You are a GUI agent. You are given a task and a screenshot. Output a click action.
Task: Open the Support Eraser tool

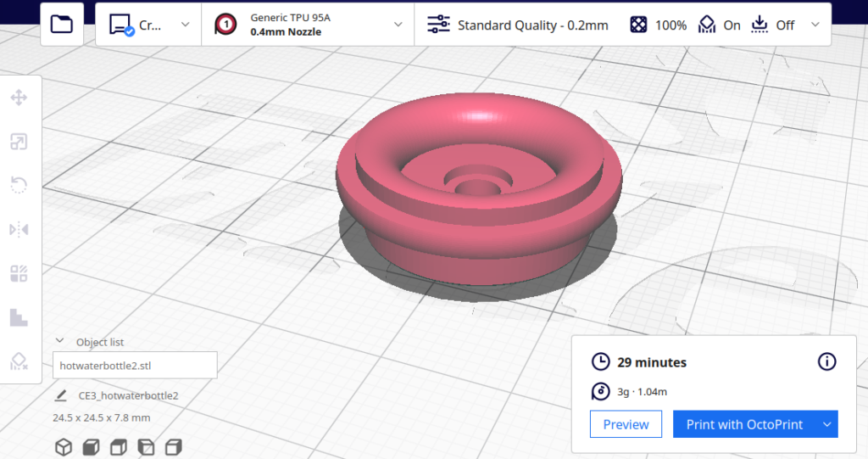point(19,361)
